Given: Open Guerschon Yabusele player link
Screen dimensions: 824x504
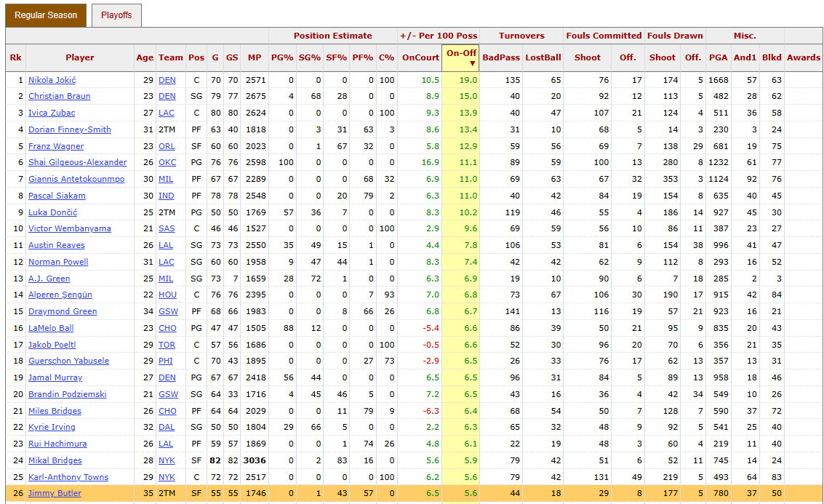Looking at the screenshot, I should pyautogui.click(x=69, y=361).
